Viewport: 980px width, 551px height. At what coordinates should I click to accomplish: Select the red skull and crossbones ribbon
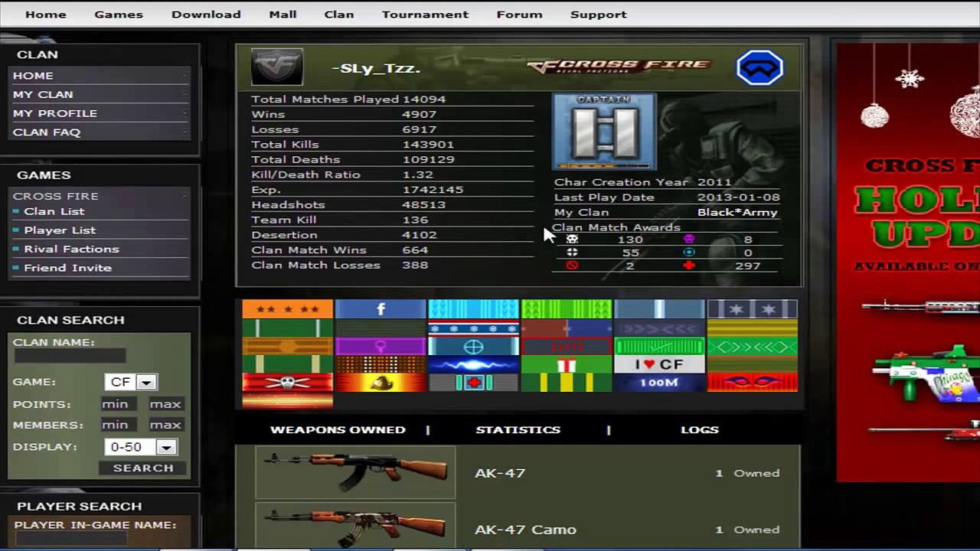pyautogui.click(x=288, y=383)
